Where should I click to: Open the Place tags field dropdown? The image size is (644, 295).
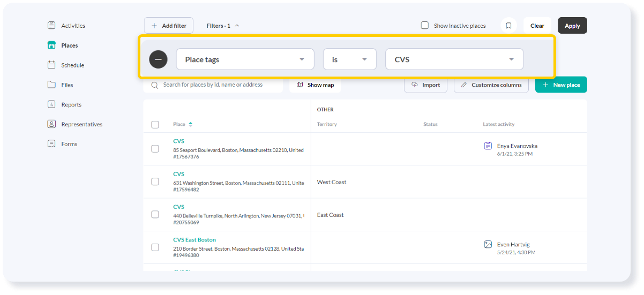(245, 59)
